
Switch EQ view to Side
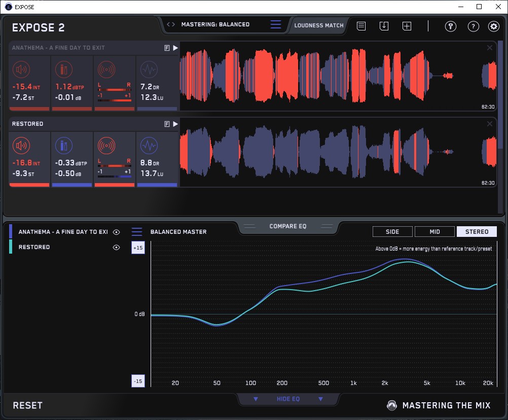(392, 232)
